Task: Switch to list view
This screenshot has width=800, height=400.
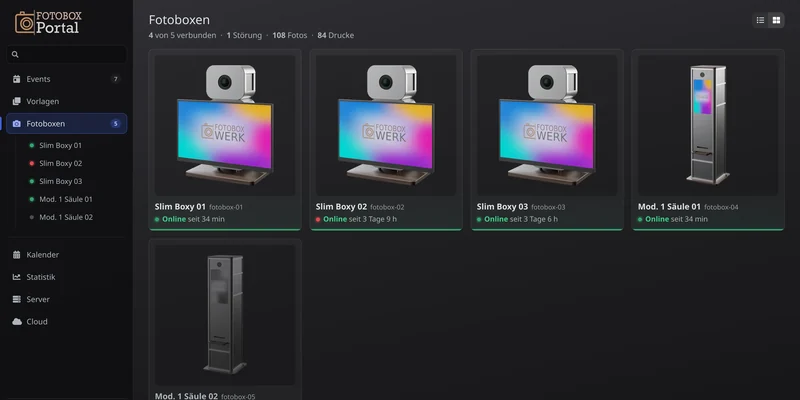Action: tap(760, 20)
